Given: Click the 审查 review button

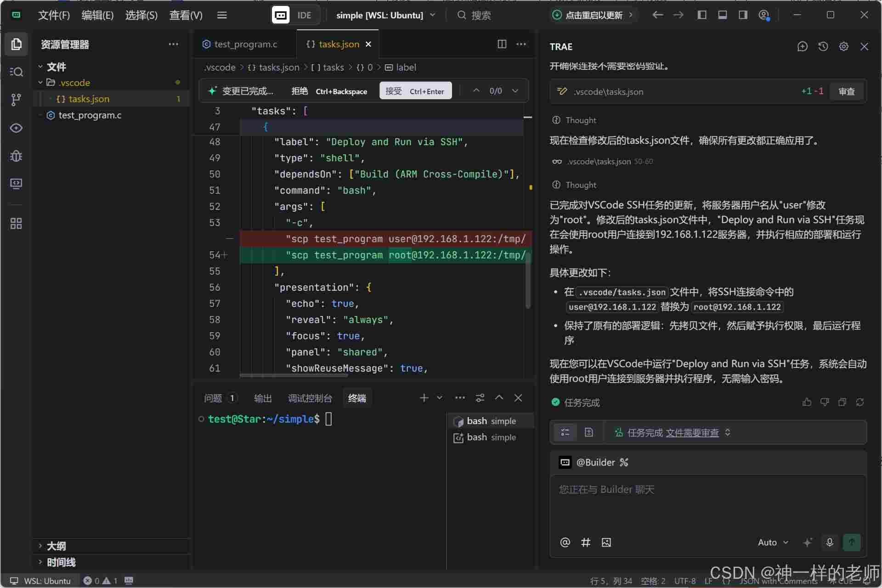Looking at the screenshot, I should 846,91.
